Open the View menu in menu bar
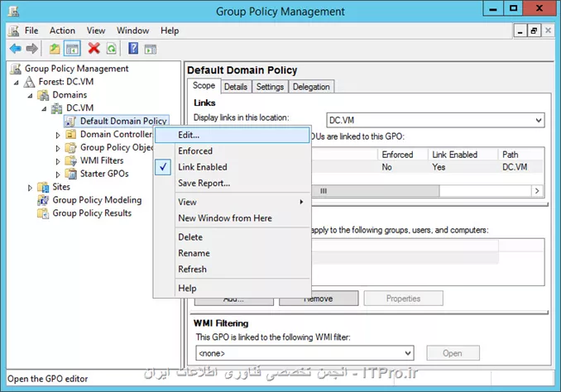The height and width of the screenshot is (392, 561). 96,31
